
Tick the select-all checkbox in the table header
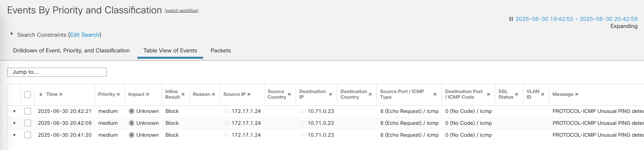tap(27, 94)
